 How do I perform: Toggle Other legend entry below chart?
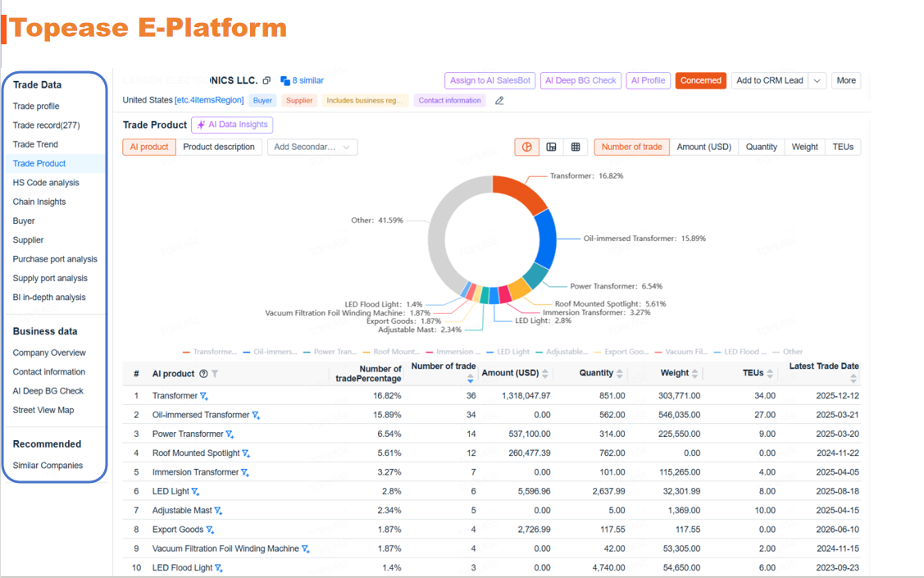click(788, 352)
